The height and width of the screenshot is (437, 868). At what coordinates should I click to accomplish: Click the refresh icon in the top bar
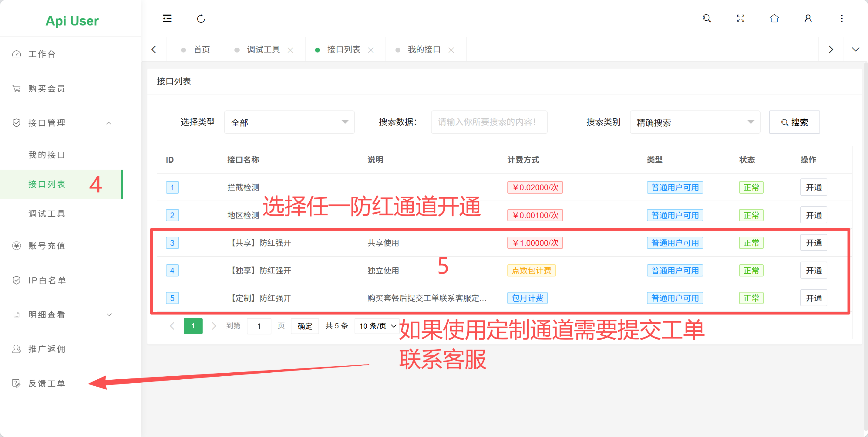[201, 19]
